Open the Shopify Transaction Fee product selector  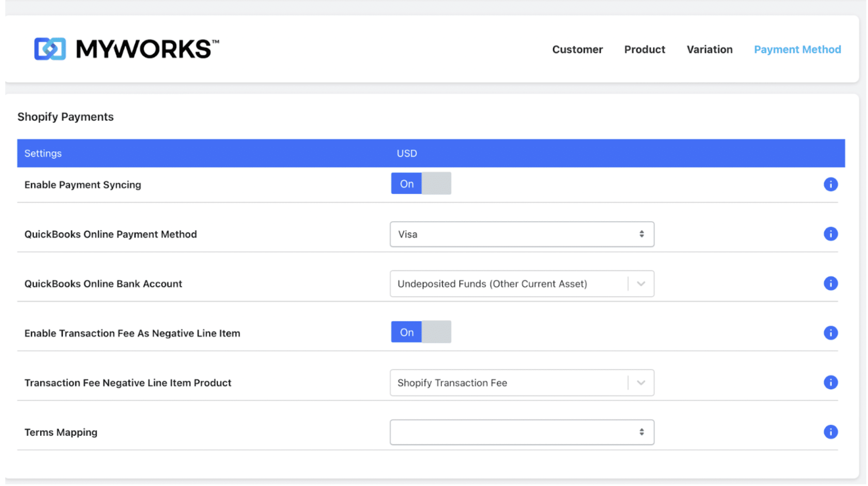pyautogui.click(x=641, y=382)
